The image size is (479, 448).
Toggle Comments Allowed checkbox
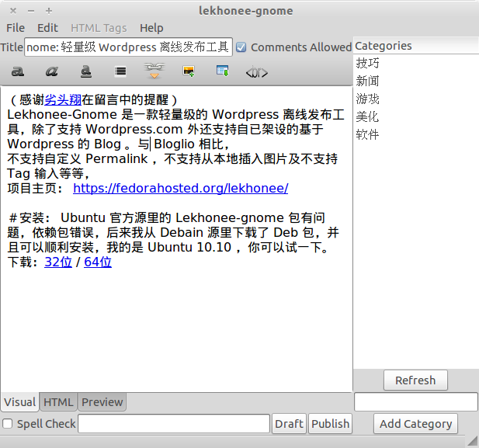point(241,47)
